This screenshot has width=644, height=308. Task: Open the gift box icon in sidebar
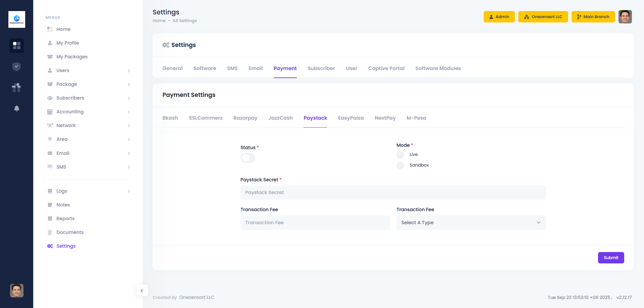tap(16, 87)
